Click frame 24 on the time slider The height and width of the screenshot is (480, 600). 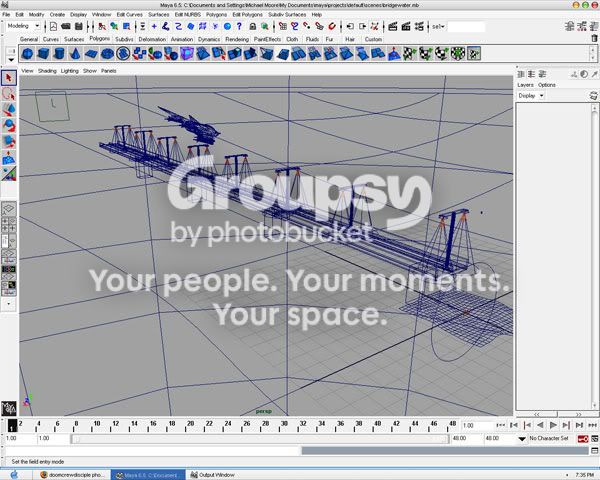(x=228, y=425)
